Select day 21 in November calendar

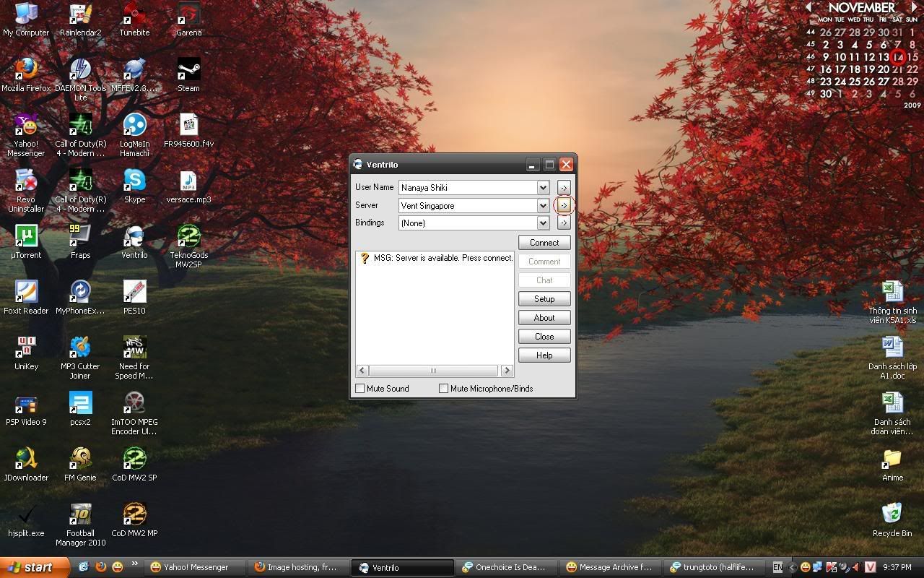[x=897, y=69]
